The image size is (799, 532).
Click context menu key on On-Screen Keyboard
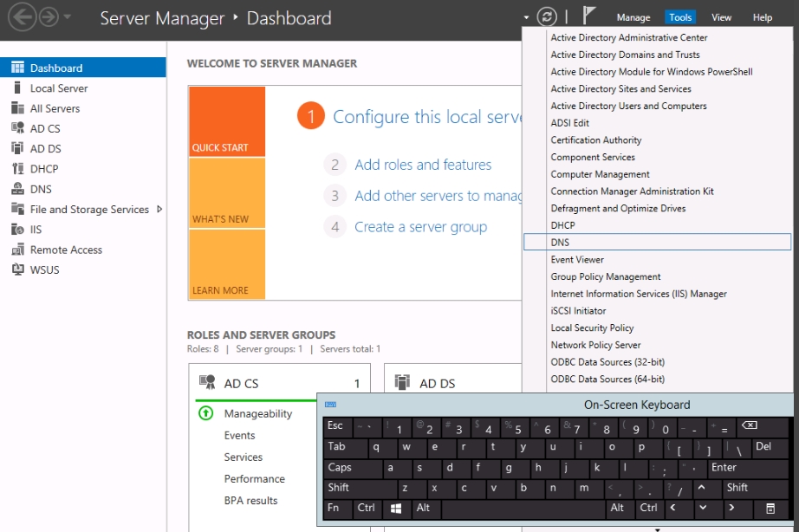pos(770,508)
